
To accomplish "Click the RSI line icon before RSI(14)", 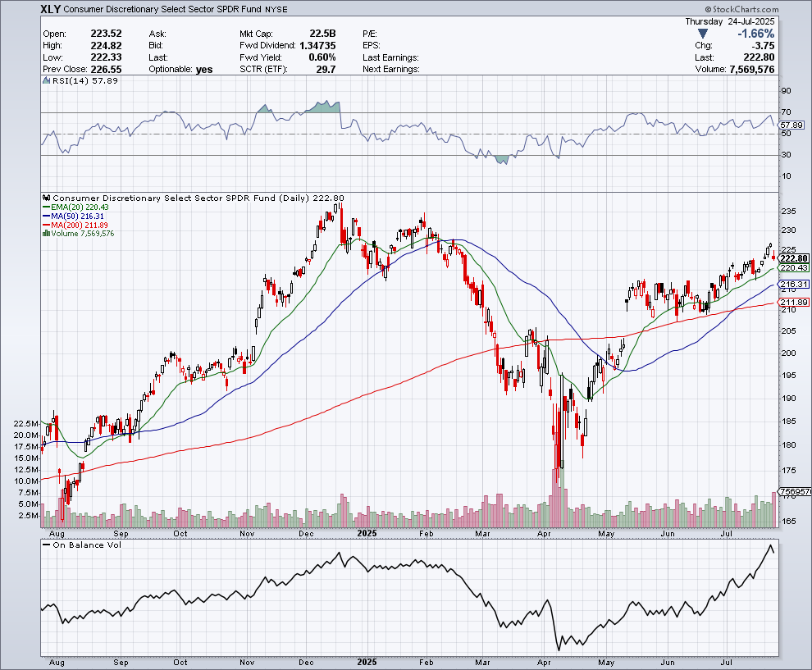I will [x=47, y=80].
